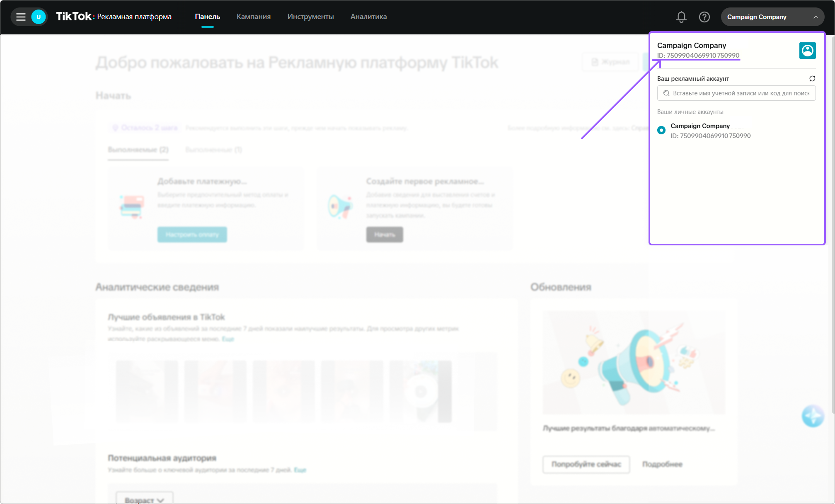Open the Кампания tab
Screen dimensions: 835x504
pyautogui.click(x=254, y=17)
